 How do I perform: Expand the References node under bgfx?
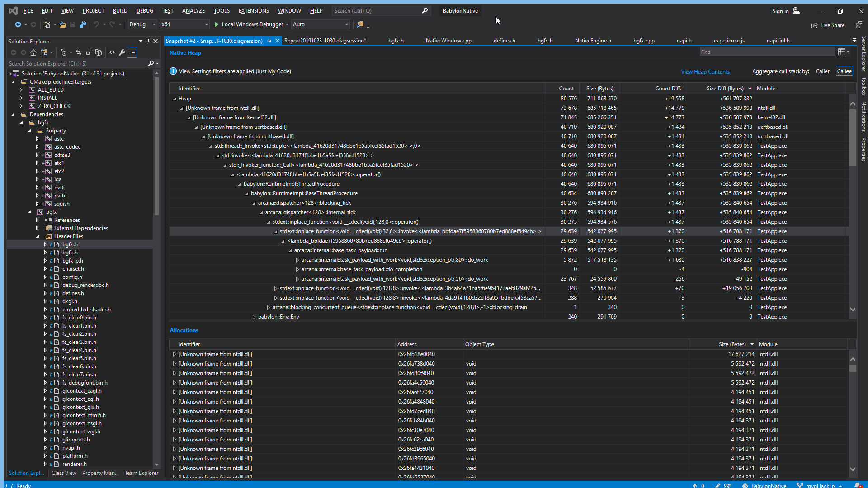coord(38,220)
